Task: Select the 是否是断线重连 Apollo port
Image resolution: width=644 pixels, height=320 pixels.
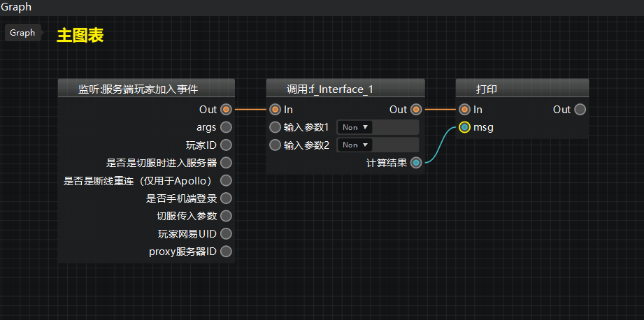Action: click(226, 180)
